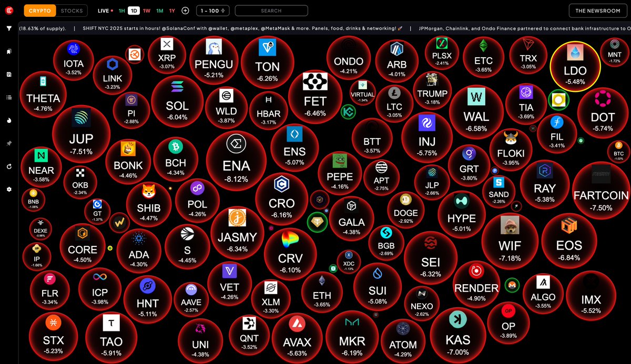Select the FLOKI viking dog icon
631x364 pixels.
pyautogui.click(x=511, y=139)
